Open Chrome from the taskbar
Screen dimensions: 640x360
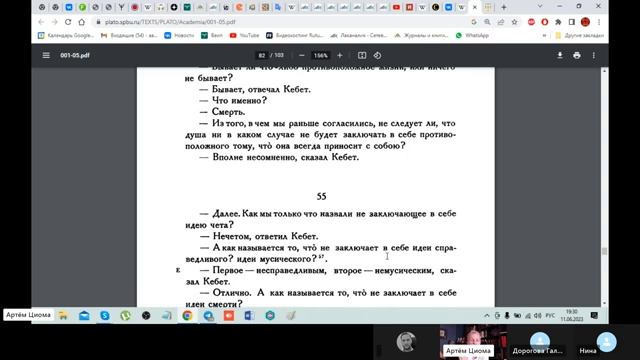[187, 316]
